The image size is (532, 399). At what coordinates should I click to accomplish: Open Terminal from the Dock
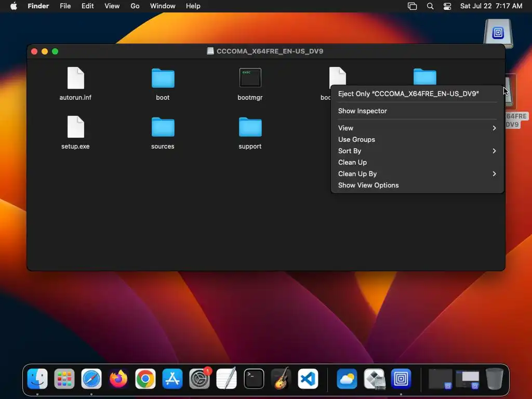click(254, 378)
